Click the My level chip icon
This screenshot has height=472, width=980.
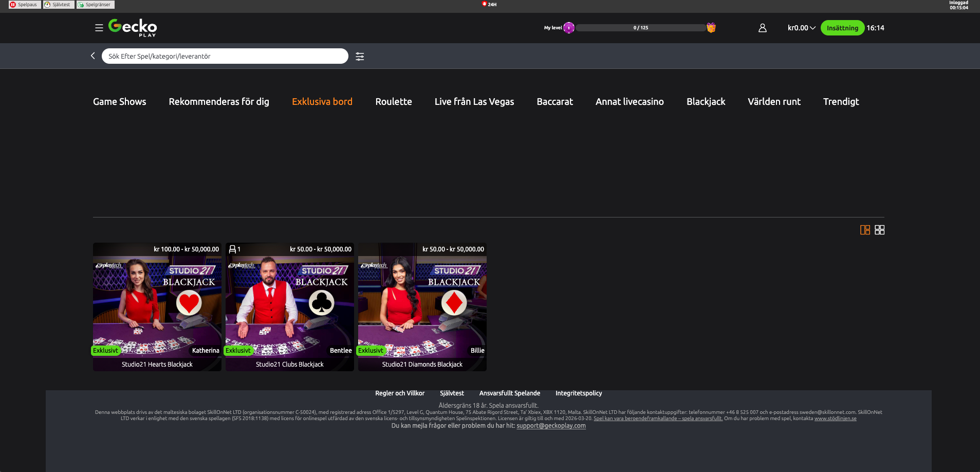pos(568,28)
